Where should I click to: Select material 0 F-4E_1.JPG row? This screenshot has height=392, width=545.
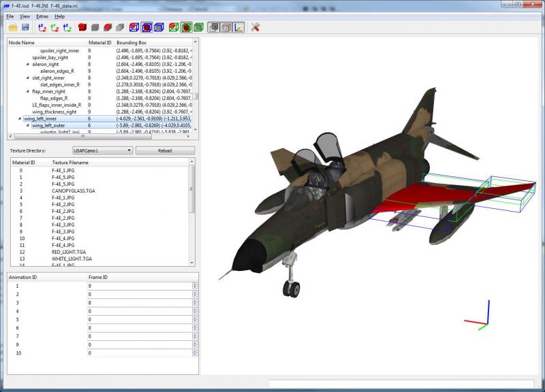coord(100,171)
